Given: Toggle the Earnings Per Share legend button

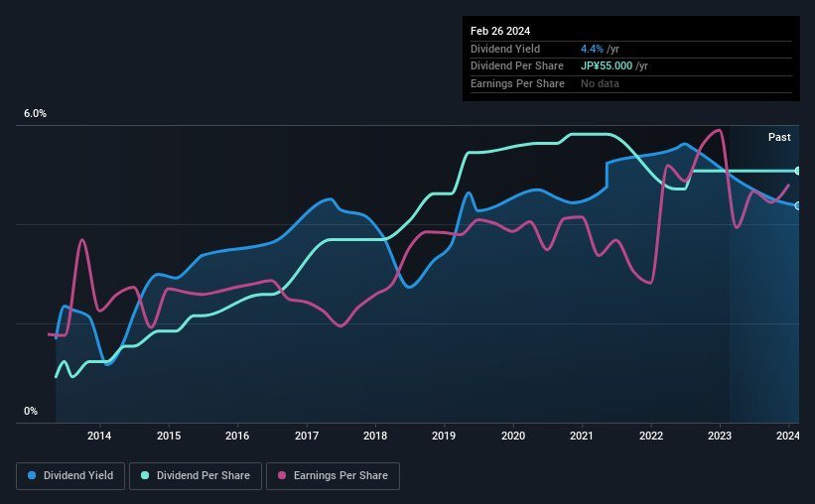Looking at the screenshot, I should click(333, 476).
